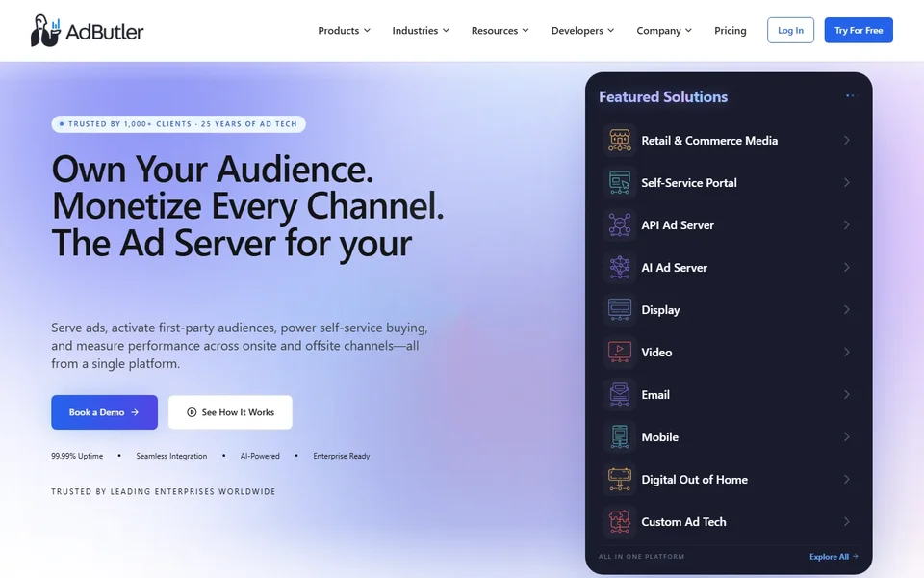Screen dimensions: 924x578
Task: Click the AdButler logo icon
Action: click(45, 31)
